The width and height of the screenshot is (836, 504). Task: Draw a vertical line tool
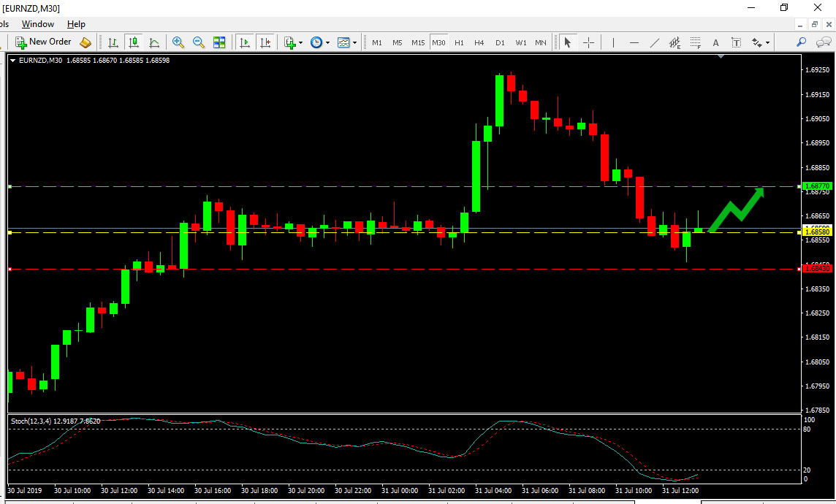coord(614,42)
